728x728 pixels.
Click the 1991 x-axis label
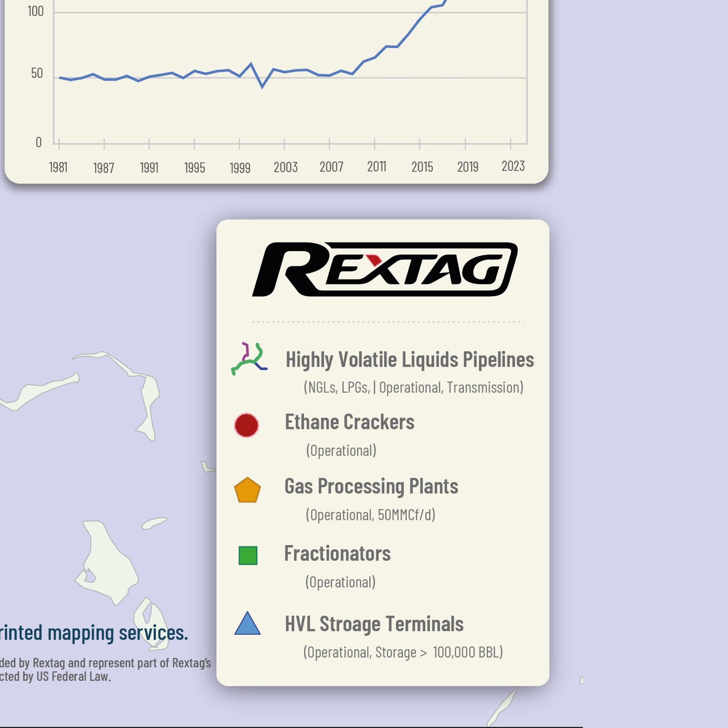tap(149, 168)
